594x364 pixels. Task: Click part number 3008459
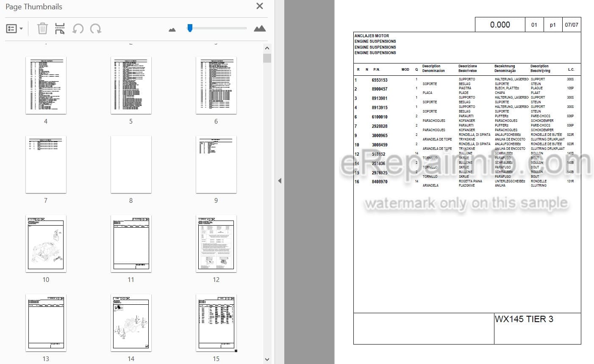(x=380, y=145)
